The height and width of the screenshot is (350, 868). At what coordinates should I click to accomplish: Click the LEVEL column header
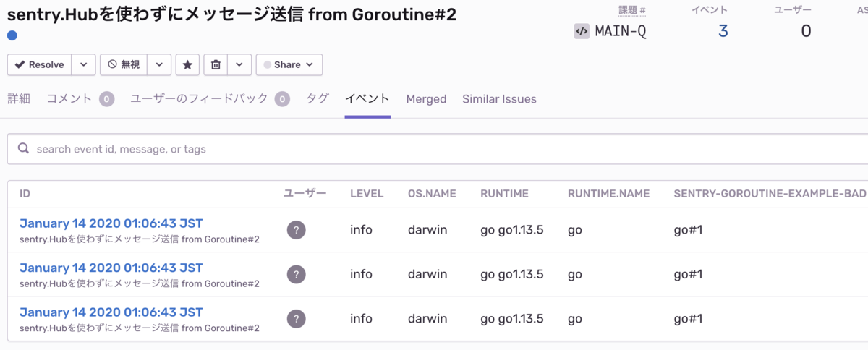pos(367,194)
